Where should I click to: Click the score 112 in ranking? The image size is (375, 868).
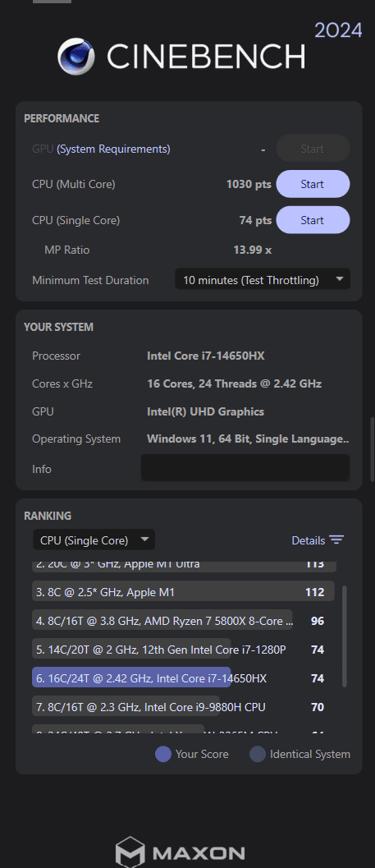coord(315,592)
